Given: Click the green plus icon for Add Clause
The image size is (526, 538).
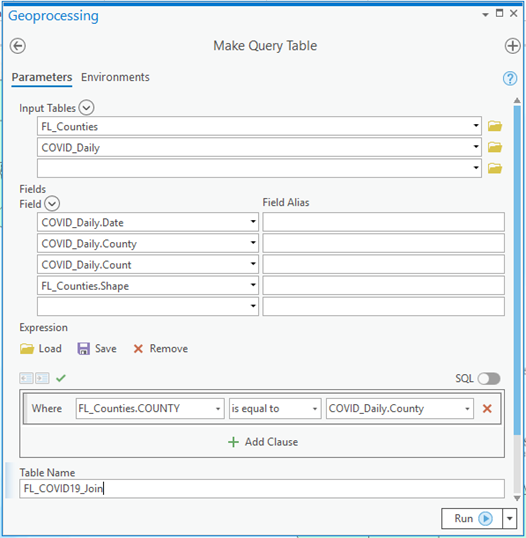Looking at the screenshot, I should coord(233,442).
